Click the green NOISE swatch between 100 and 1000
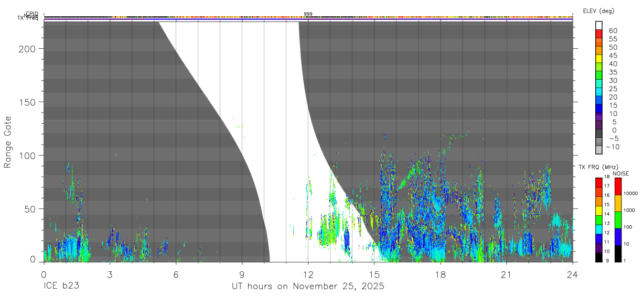 tap(618, 220)
